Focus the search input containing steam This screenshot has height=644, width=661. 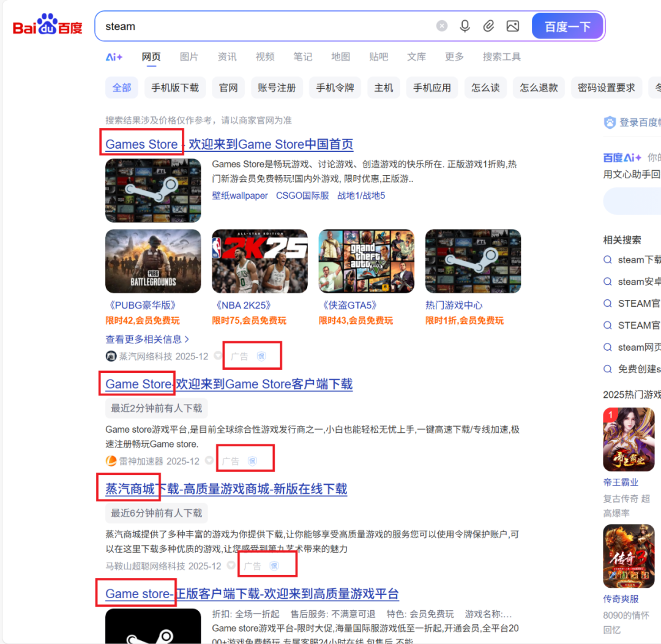click(266, 26)
